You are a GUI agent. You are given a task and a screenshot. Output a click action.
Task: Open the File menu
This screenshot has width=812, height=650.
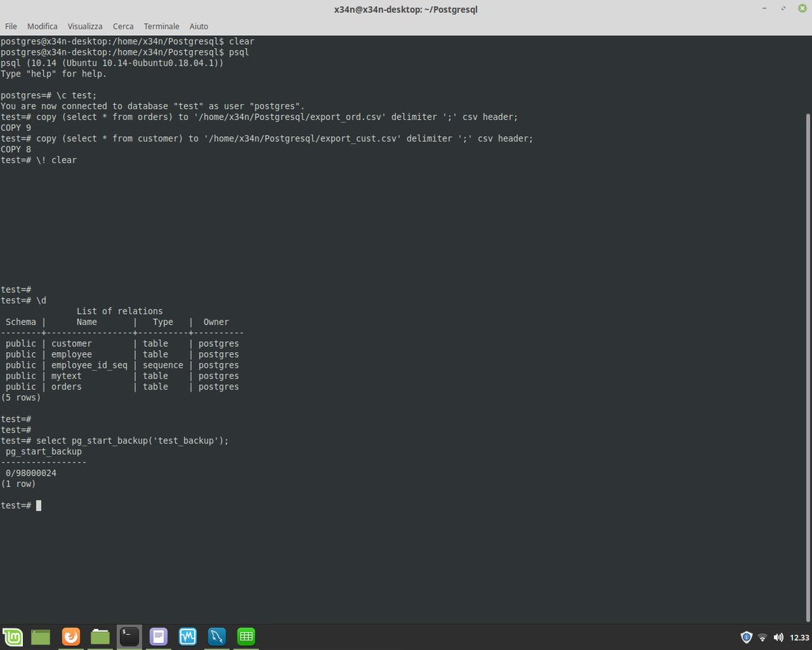point(11,26)
